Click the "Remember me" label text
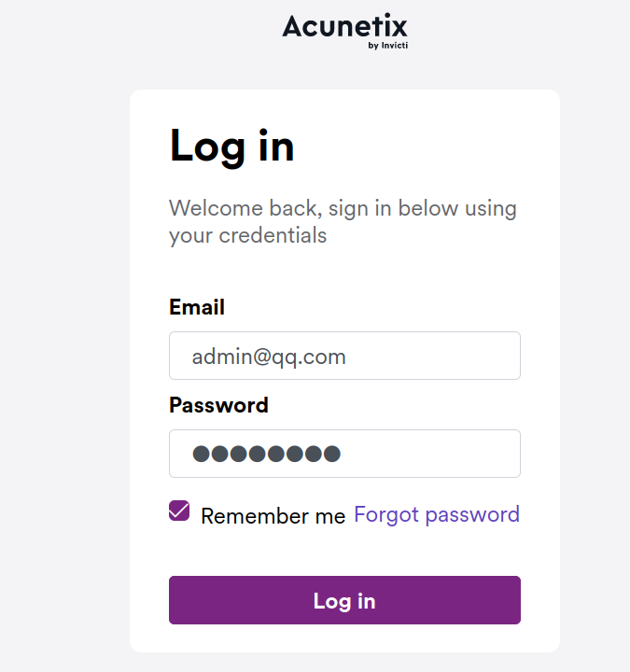Screen dimensions: 630x672 tap(273, 516)
